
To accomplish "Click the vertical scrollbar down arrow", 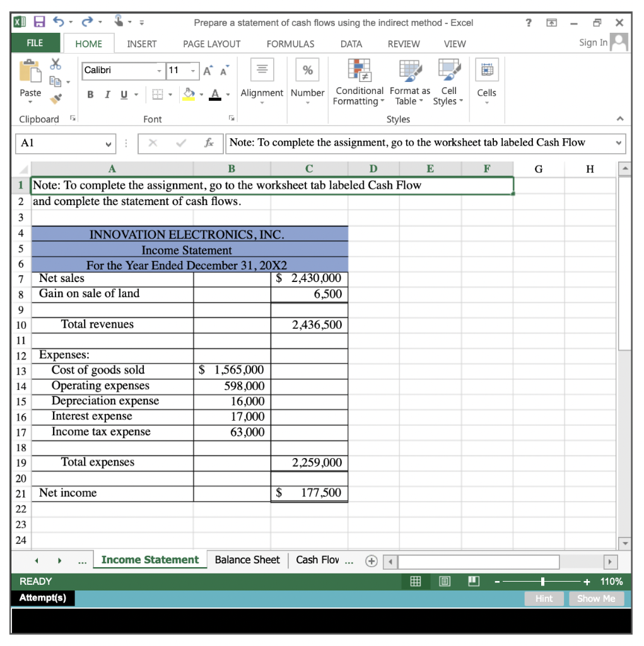I will [625, 543].
